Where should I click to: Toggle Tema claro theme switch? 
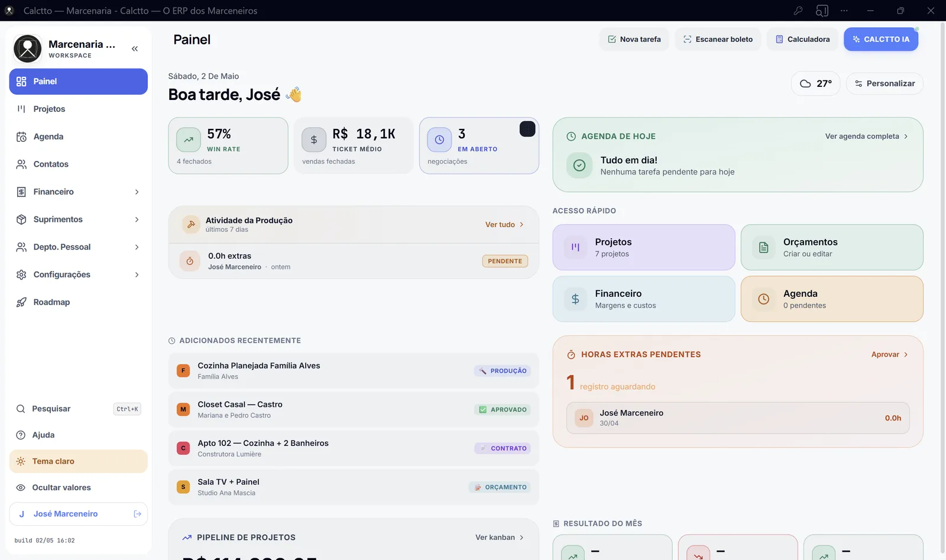[79, 461]
